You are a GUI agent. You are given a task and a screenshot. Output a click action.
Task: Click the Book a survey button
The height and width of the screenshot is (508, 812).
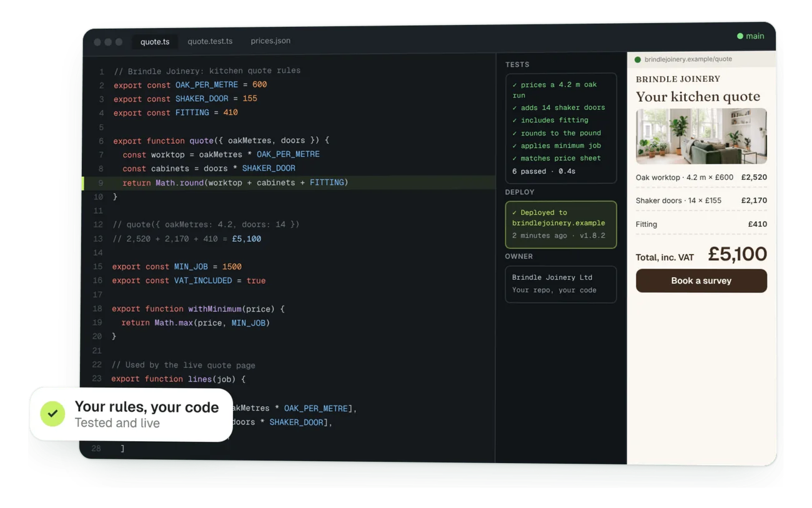701,281
